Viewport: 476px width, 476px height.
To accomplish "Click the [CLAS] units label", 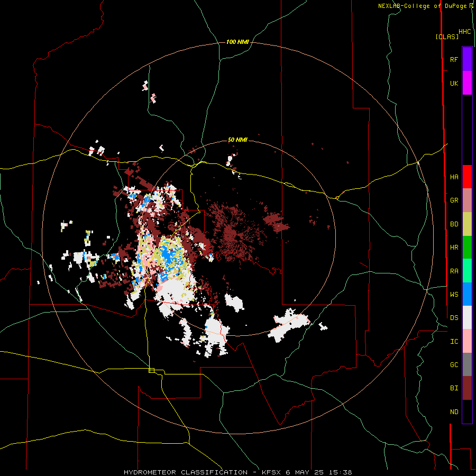I will click(x=447, y=36).
